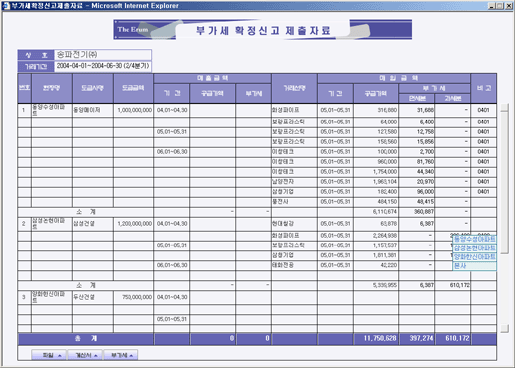Open the 부가세 dropdown button
The height and width of the screenshot is (368, 515).
click(x=121, y=355)
